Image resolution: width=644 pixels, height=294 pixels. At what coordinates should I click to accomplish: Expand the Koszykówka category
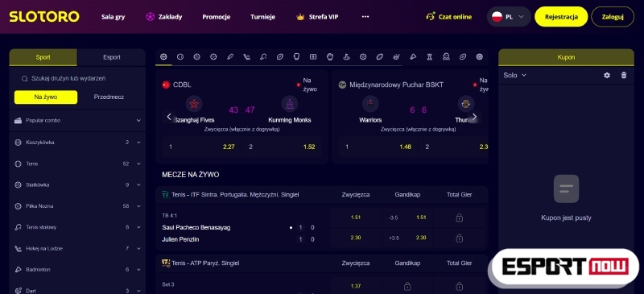coord(77,143)
